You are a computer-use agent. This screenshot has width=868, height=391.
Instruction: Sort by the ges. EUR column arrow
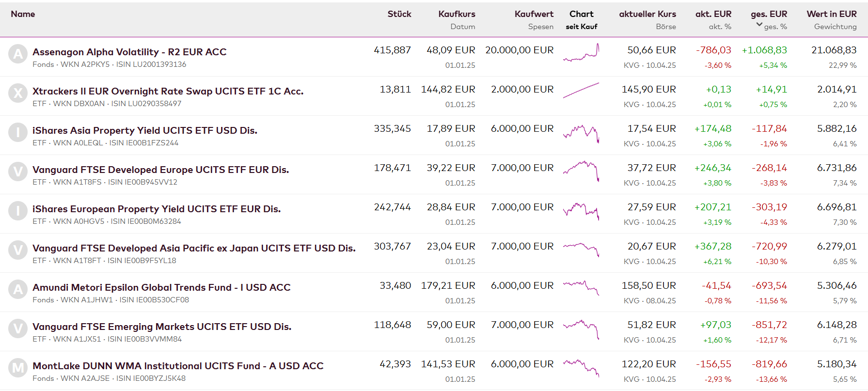[x=759, y=25]
